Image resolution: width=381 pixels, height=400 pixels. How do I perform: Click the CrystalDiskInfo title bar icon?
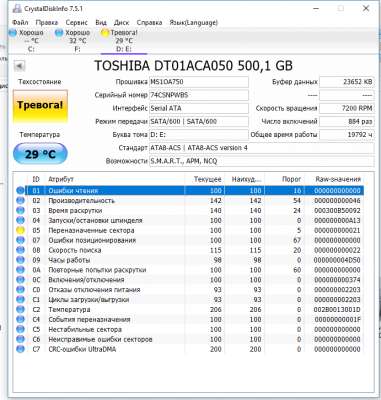click(17, 8)
